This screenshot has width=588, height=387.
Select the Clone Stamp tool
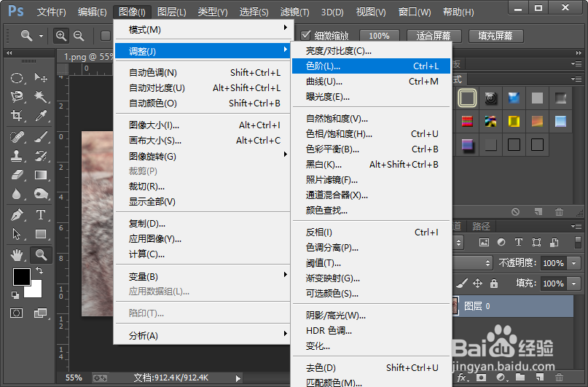click(x=17, y=156)
